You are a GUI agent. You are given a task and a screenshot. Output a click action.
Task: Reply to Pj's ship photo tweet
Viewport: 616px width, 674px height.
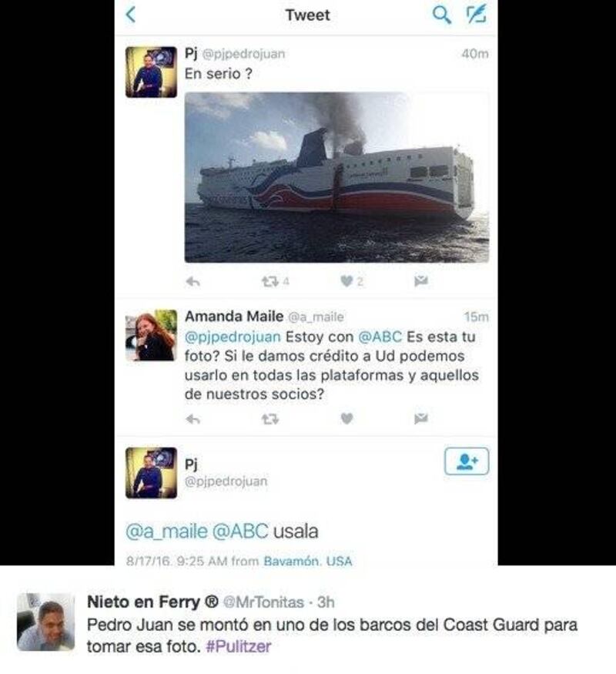point(192,282)
